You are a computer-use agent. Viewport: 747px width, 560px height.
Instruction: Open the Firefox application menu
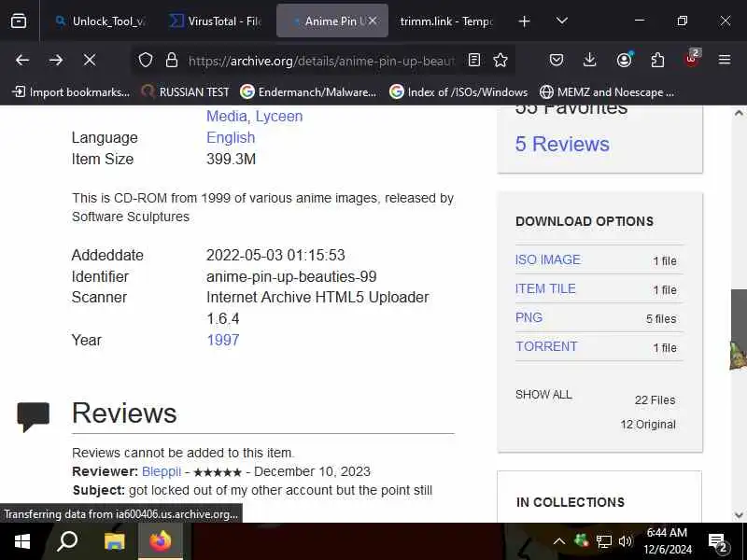point(725,60)
